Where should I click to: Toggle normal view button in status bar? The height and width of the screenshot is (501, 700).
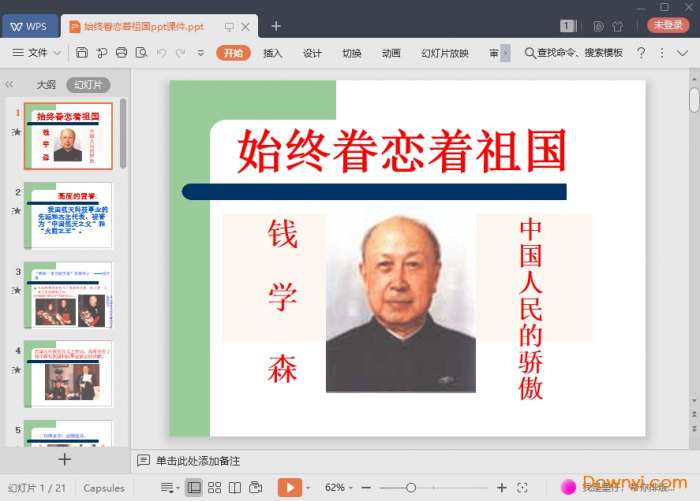coord(193,487)
